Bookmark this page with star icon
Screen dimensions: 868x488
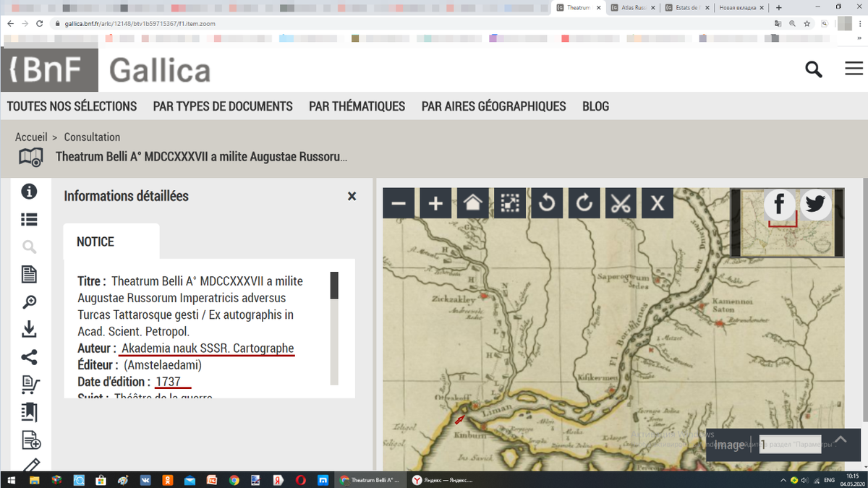807,23
